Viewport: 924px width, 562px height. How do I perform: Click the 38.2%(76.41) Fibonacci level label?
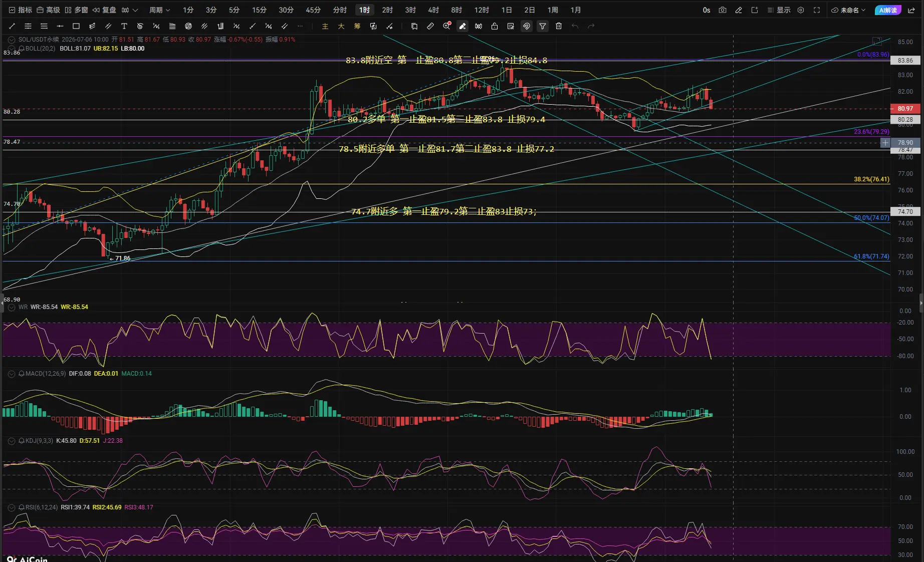pyautogui.click(x=871, y=179)
